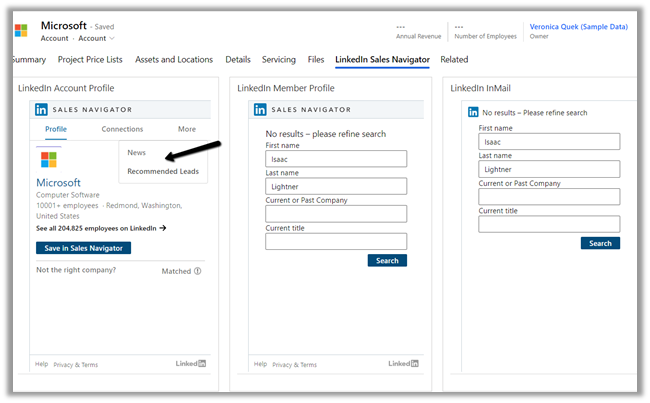This screenshot has width=650, height=403.
Task: Open the Related tab
Action: coord(454,60)
